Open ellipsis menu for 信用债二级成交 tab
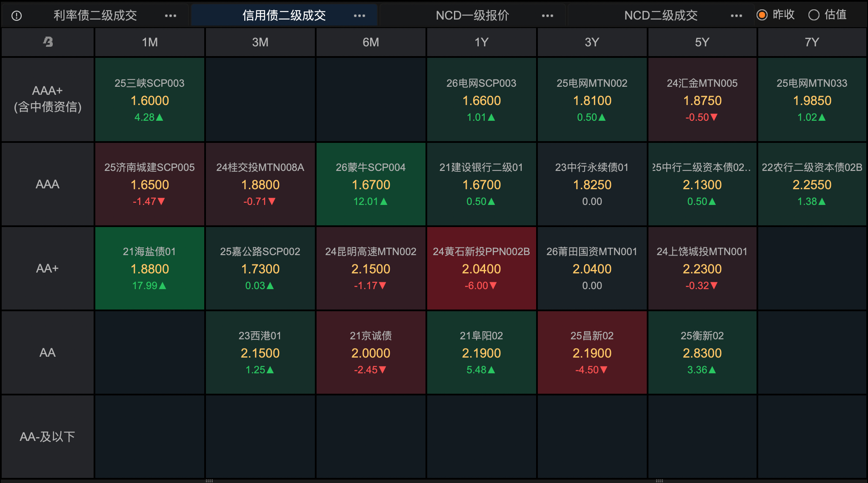Screen dimensions: 868x483 pyautogui.click(x=359, y=16)
